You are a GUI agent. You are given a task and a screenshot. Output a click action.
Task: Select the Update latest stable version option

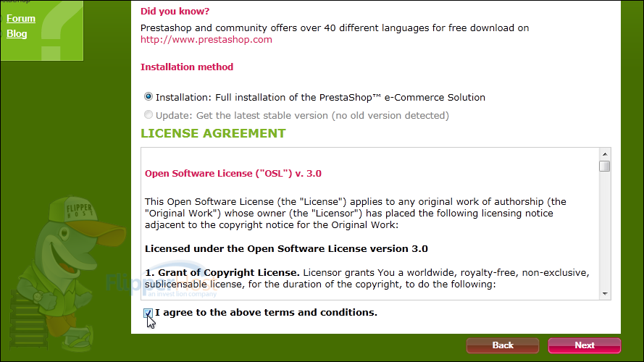coord(149,115)
